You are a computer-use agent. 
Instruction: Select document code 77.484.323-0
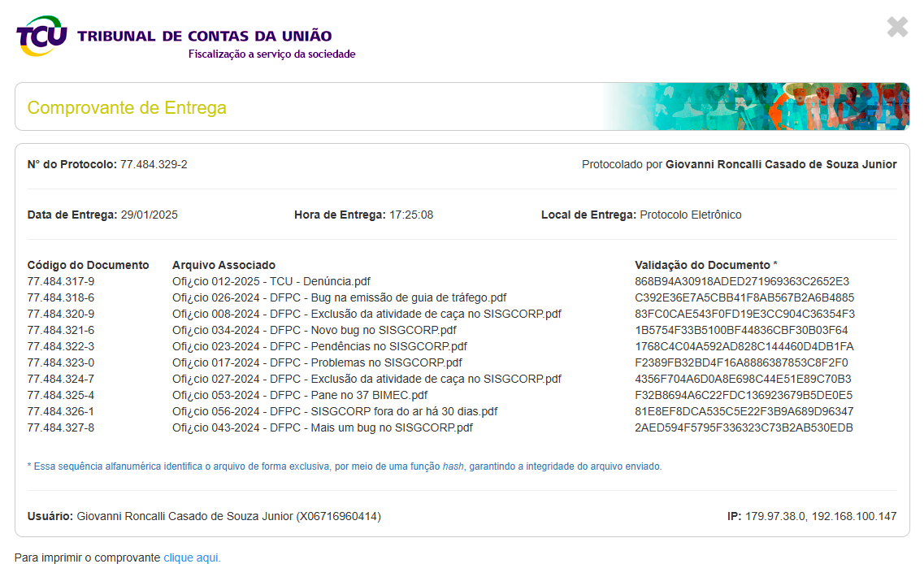coord(61,362)
